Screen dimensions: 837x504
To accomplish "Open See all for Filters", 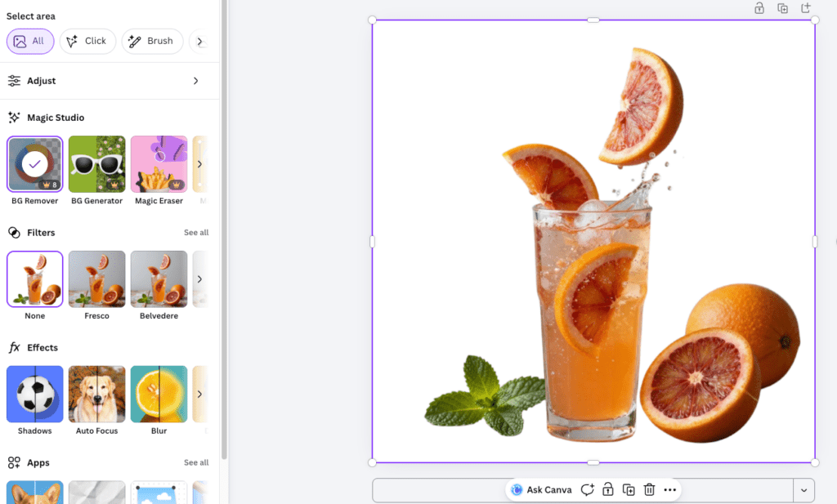I will (x=196, y=233).
